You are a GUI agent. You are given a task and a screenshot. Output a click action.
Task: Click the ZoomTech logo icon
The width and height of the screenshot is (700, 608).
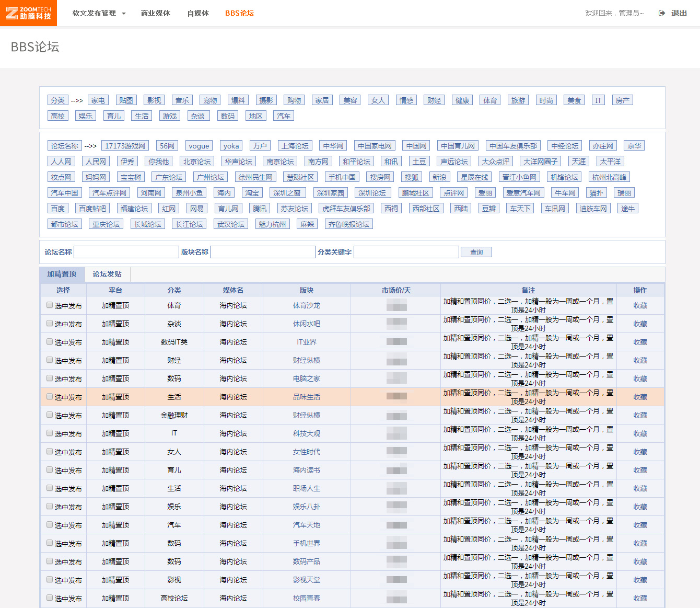point(12,13)
